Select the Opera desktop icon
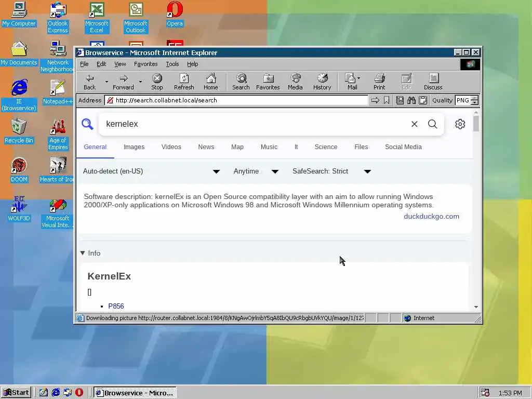Image resolution: width=532 pixels, height=399 pixels. coord(175,14)
